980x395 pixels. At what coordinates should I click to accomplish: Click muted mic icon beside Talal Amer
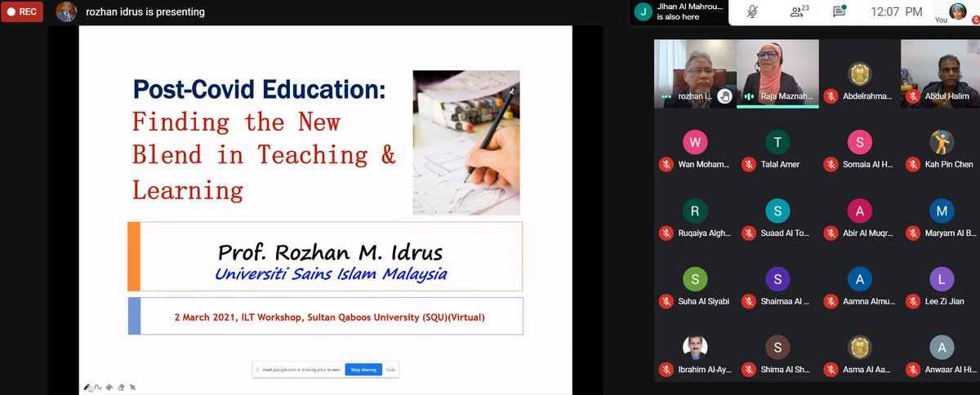[749, 164]
